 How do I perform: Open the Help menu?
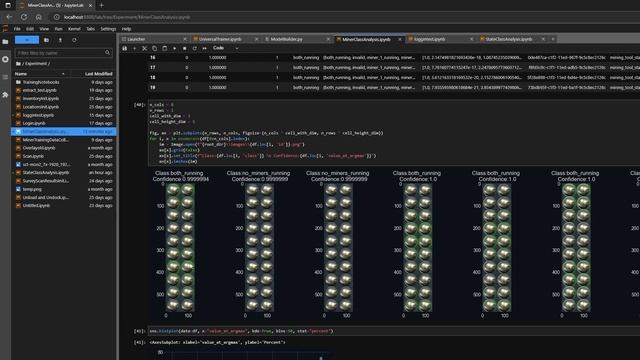(126, 29)
